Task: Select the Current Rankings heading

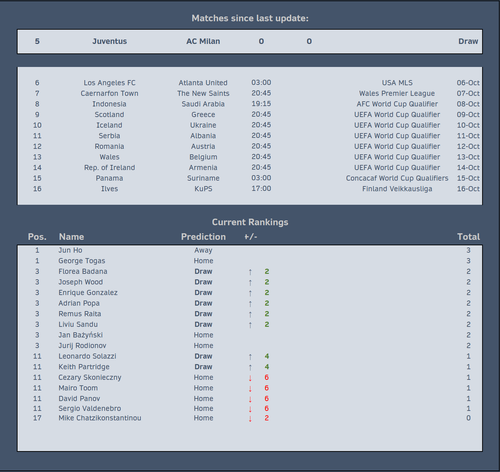Action: (250, 222)
